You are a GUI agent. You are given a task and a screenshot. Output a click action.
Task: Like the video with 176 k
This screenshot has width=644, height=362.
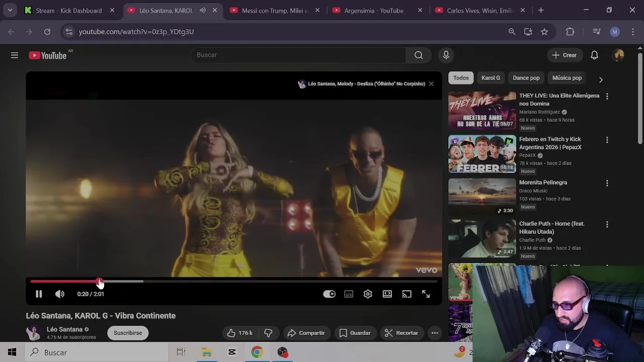click(x=239, y=333)
